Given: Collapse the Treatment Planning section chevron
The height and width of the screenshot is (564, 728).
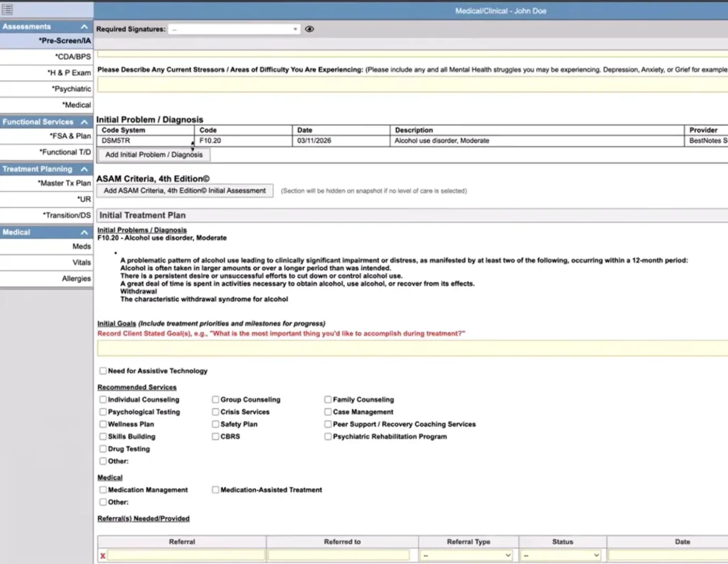Looking at the screenshot, I should coord(84,169).
